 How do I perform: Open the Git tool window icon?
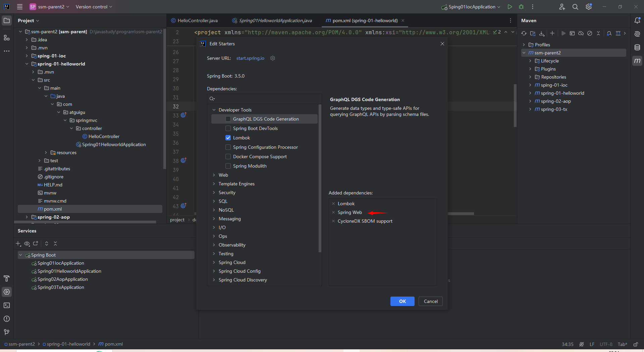[x=7, y=332]
